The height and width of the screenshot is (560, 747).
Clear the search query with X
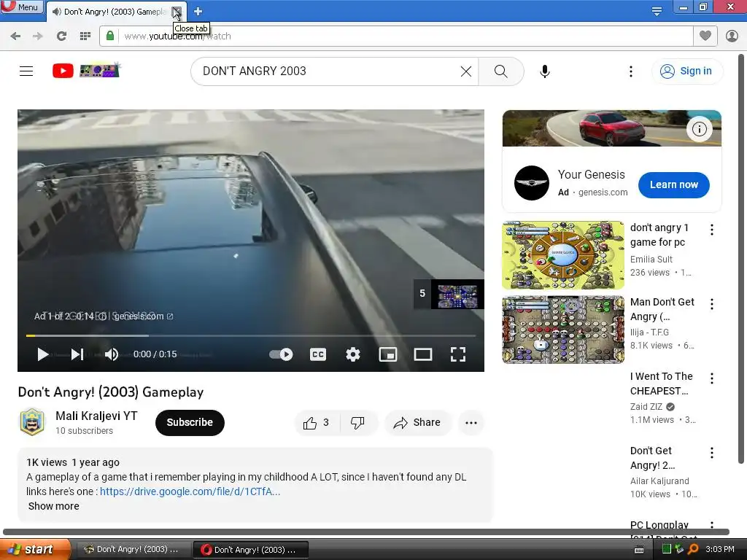pos(466,71)
